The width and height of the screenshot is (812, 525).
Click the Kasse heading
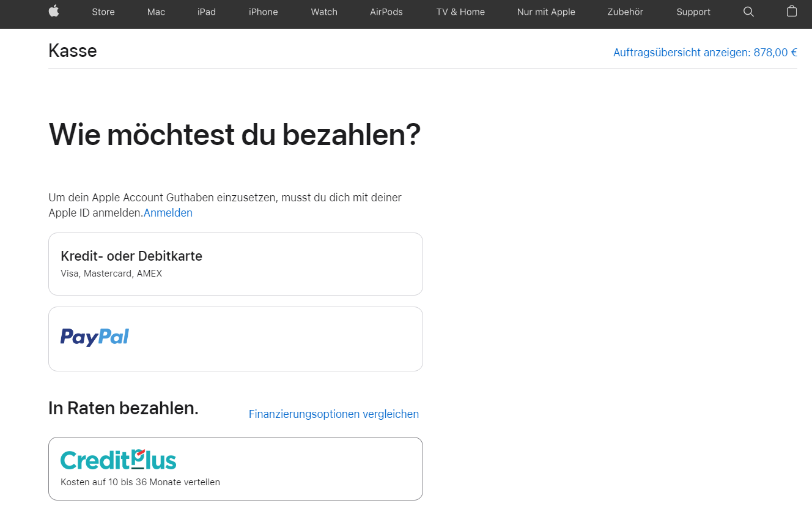pos(73,51)
